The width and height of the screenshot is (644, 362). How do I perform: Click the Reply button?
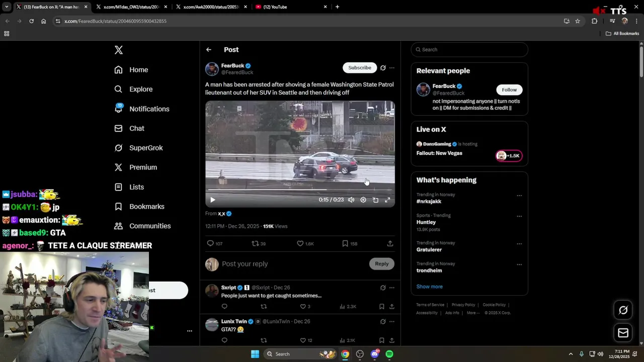(382, 264)
